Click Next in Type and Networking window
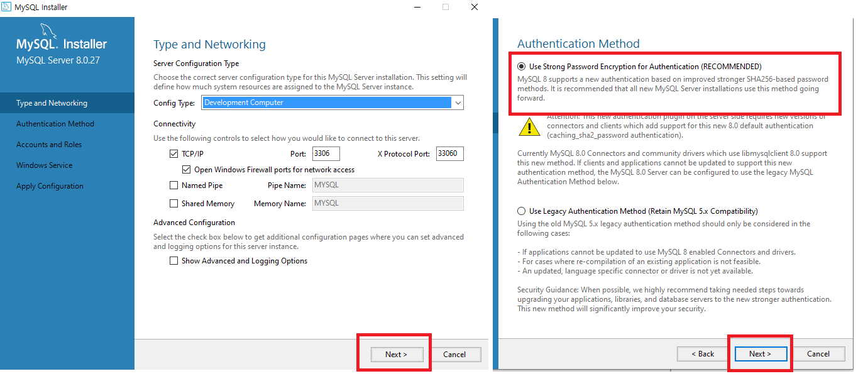868x381 pixels. point(397,354)
